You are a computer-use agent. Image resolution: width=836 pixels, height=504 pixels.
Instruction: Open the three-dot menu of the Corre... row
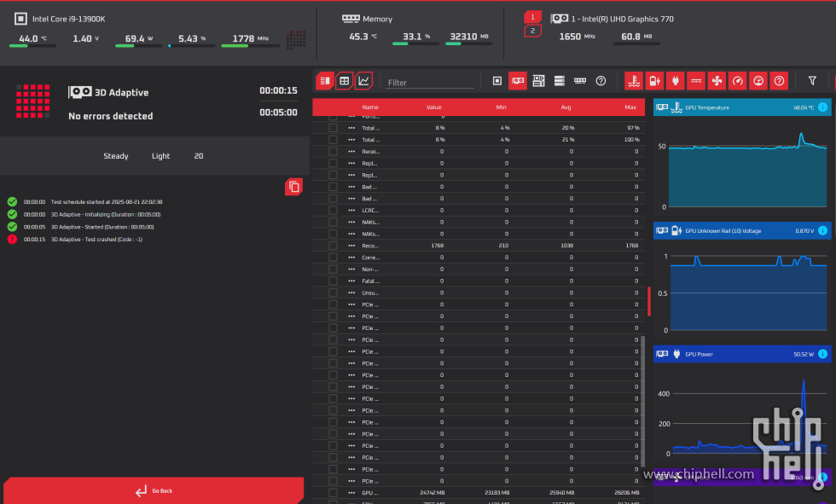point(351,258)
